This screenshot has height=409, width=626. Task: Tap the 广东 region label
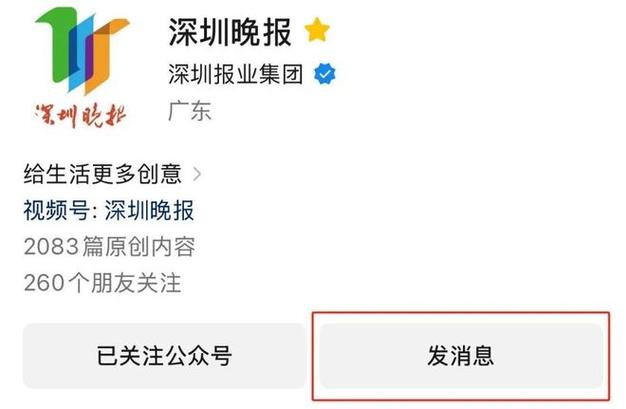click(190, 111)
